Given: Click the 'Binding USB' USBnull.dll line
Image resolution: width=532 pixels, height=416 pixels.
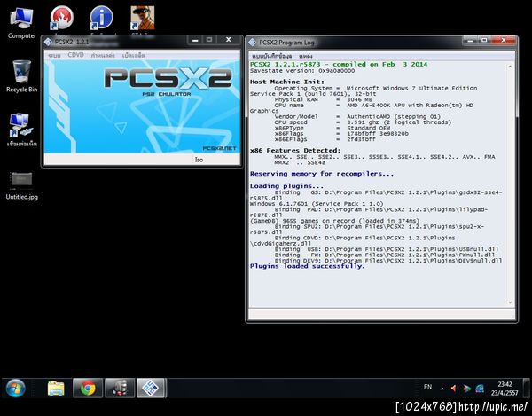Looking at the screenshot, I should tap(387, 249).
